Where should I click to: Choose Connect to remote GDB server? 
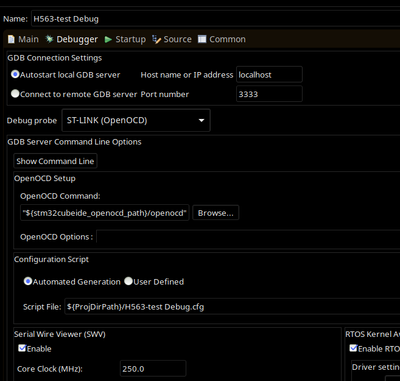[15, 94]
